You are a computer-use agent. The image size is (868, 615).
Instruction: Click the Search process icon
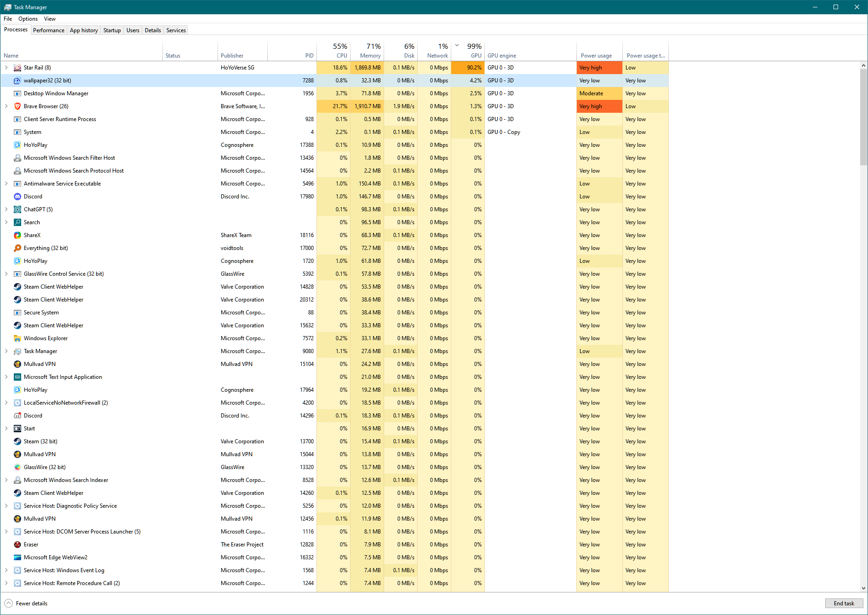pyautogui.click(x=17, y=222)
